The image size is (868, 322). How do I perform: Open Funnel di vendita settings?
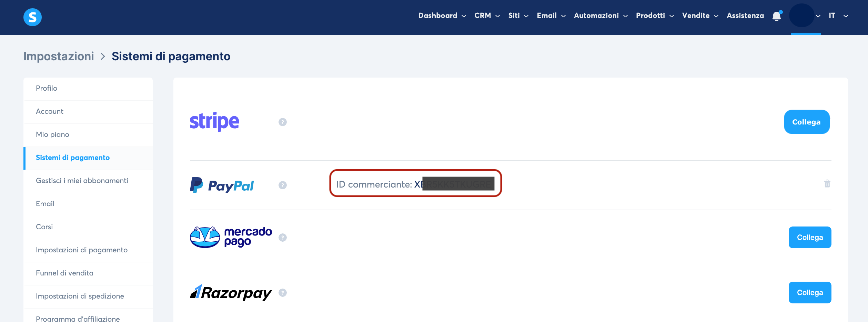(x=88, y=273)
